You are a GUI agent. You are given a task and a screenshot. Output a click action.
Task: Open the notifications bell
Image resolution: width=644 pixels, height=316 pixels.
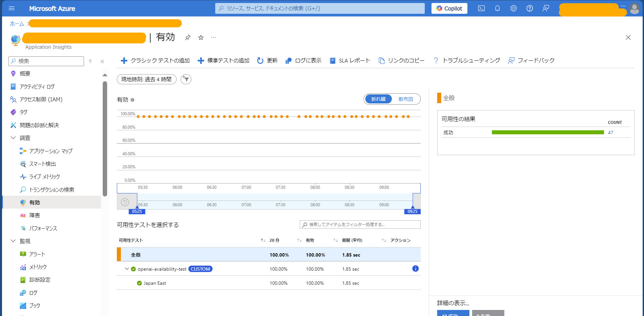497,8
